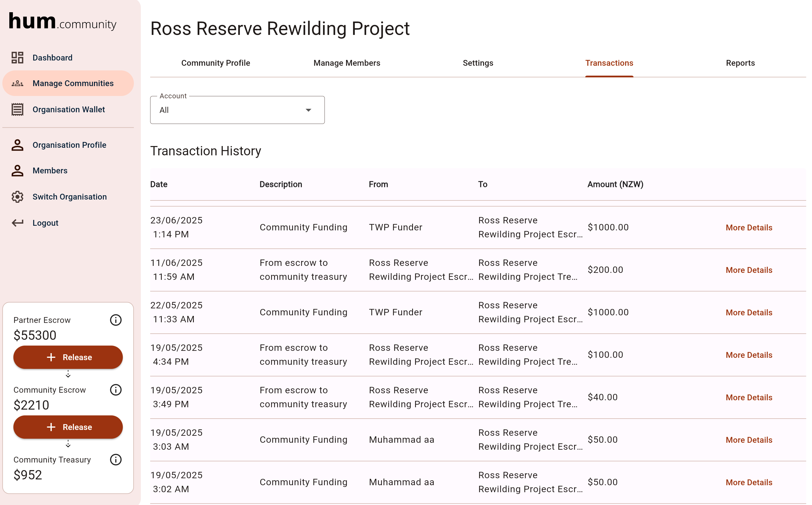Click the Switch Organisation gear icon
The width and height of the screenshot is (812, 505).
[17, 197]
